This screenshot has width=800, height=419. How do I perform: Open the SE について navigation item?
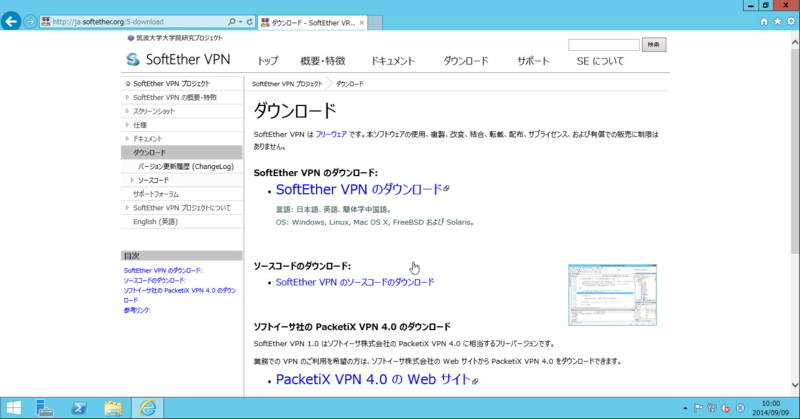[x=601, y=61]
